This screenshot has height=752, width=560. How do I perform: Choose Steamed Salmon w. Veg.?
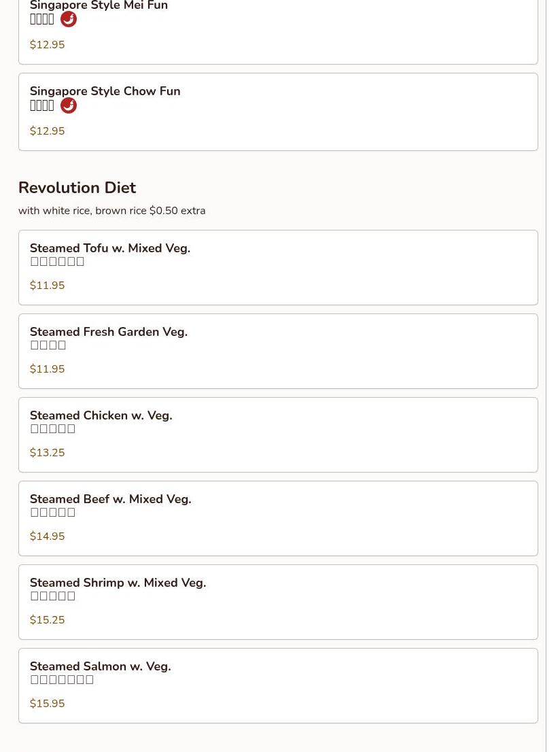tap(101, 666)
